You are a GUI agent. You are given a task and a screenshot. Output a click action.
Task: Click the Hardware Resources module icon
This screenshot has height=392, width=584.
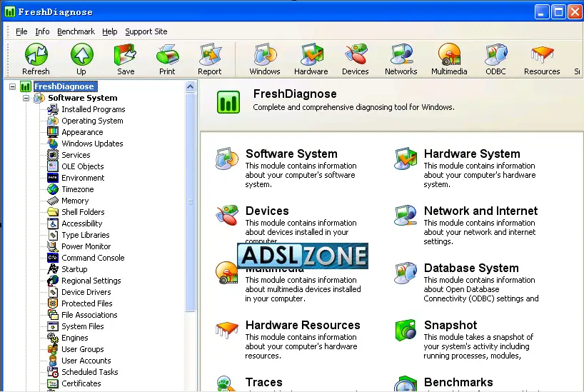pyautogui.click(x=227, y=330)
